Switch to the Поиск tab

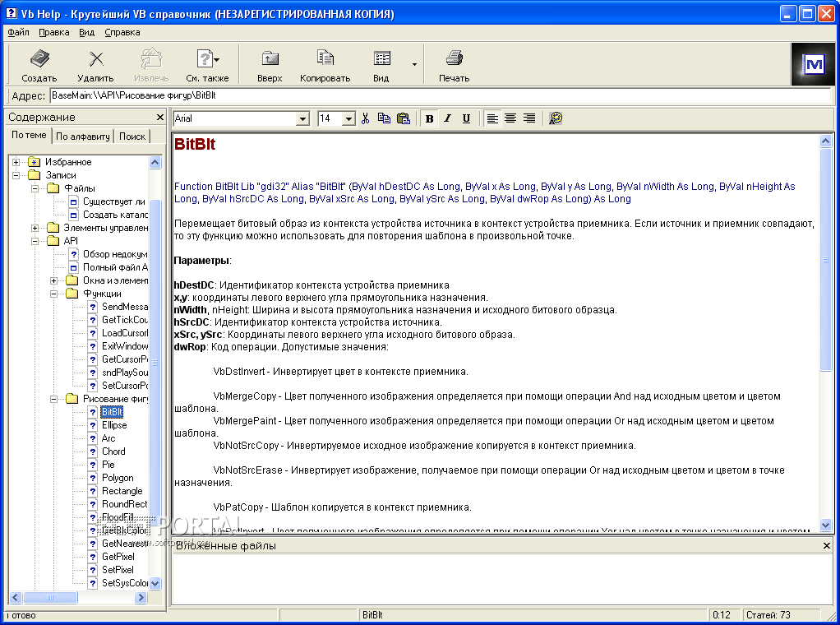point(132,137)
